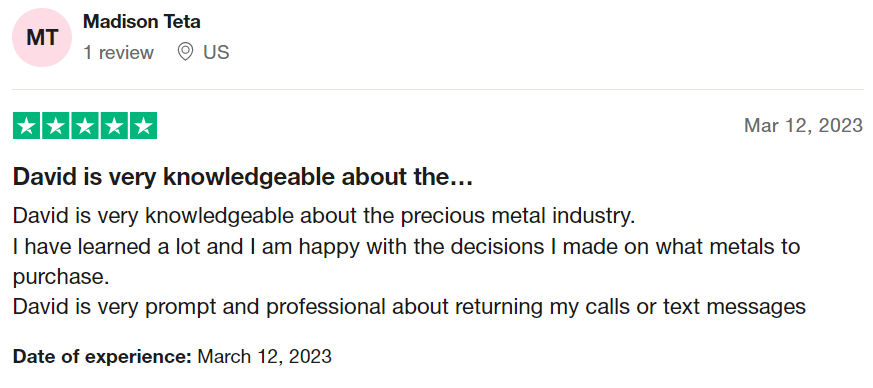This screenshot has height=388, width=873.
Task: Click the Mar 12, 2023 review date
Action: coord(803,125)
